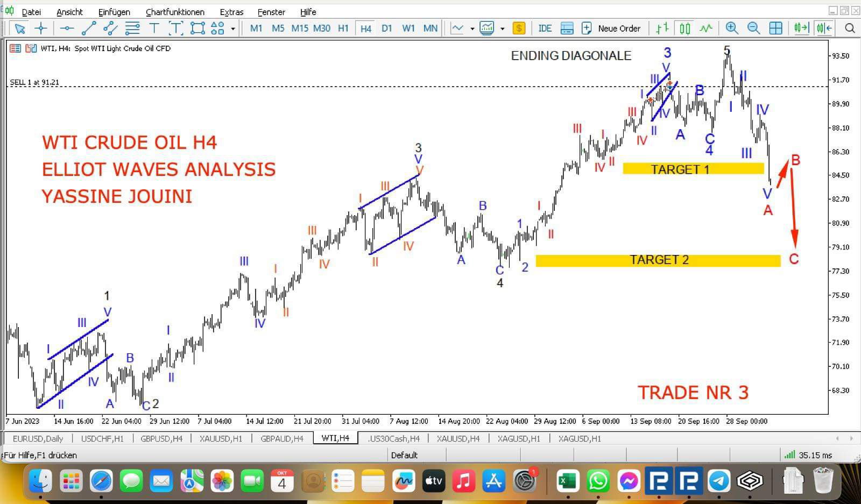Click the gold dollar sign icon

[519, 29]
